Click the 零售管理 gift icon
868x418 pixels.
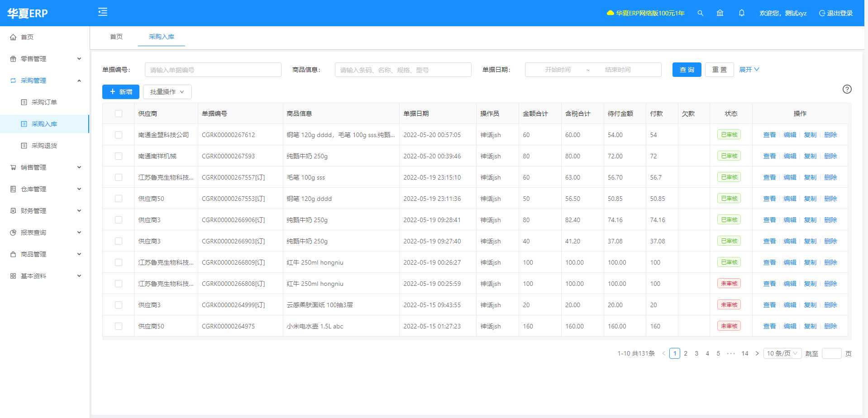13,59
